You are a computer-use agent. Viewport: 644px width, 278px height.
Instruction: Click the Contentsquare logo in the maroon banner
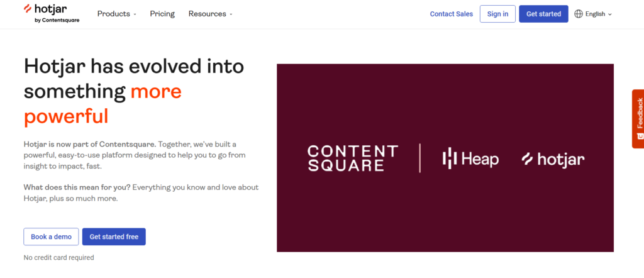point(352,158)
